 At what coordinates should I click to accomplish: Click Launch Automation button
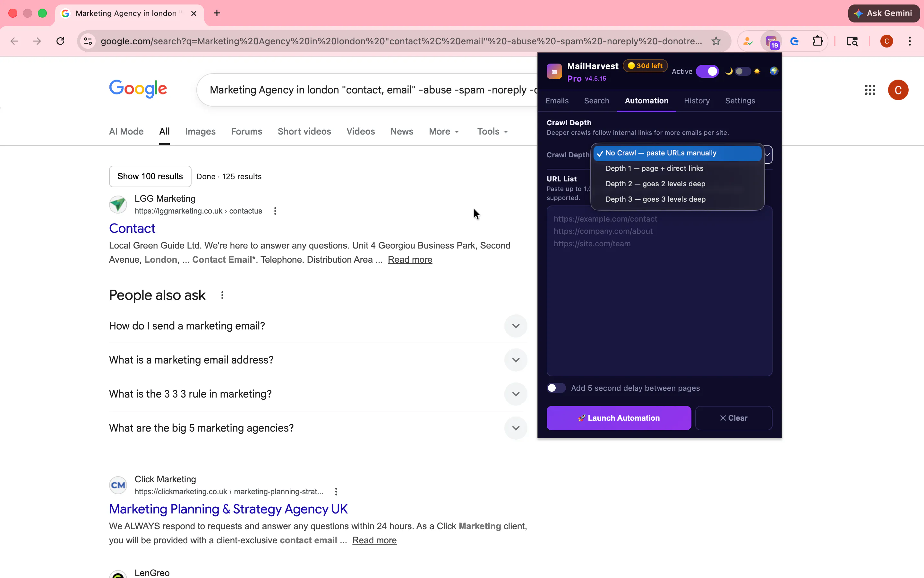(x=619, y=418)
